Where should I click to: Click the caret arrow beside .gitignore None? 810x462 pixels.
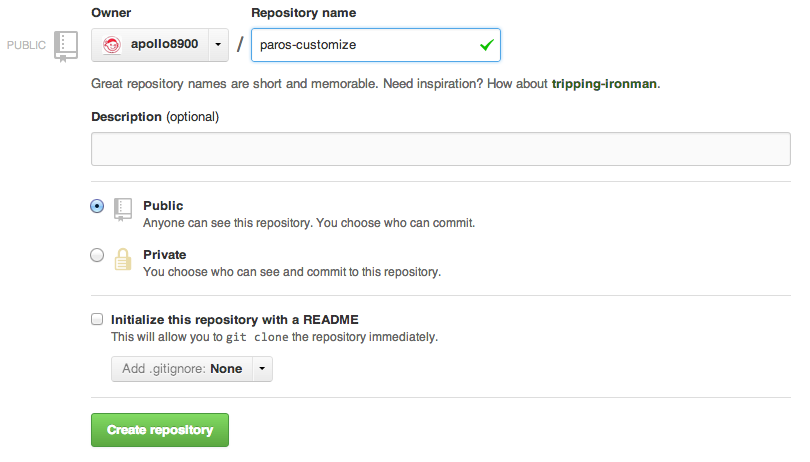click(261, 369)
